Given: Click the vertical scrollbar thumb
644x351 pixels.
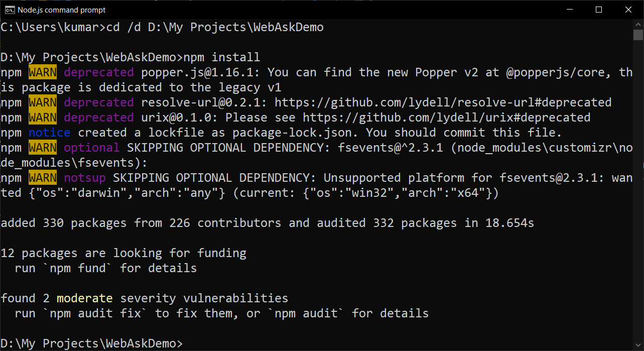Looking at the screenshot, I should (638, 35).
